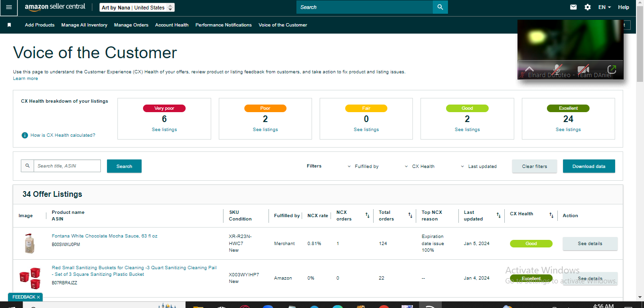
Task: Focus the top header Search field
Action: coord(365,7)
